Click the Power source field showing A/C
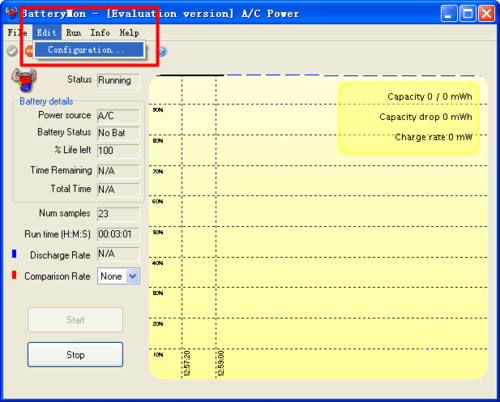 118,116
